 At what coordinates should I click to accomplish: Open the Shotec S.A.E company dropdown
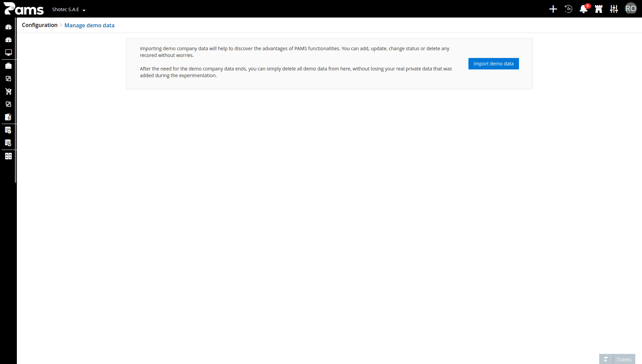coord(69,9)
